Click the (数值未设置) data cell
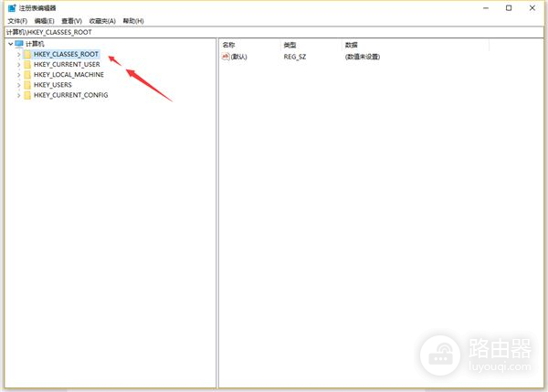 point(363,57)
